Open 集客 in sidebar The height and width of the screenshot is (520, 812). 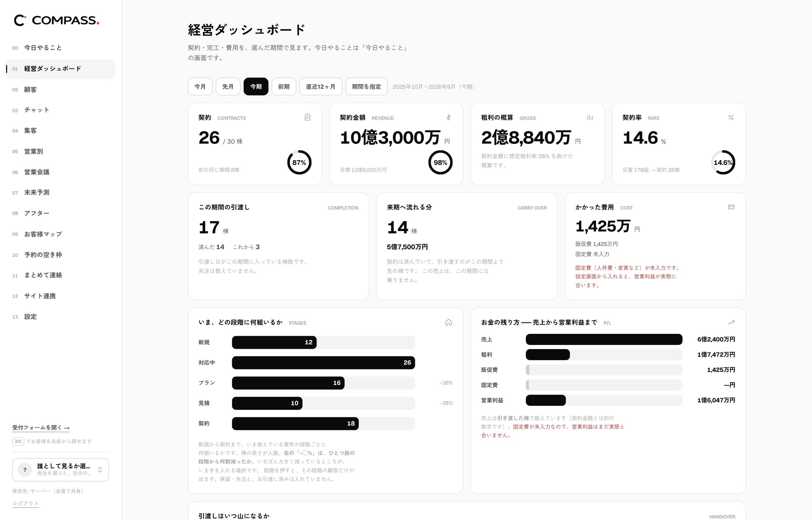[x=61, y=131]
